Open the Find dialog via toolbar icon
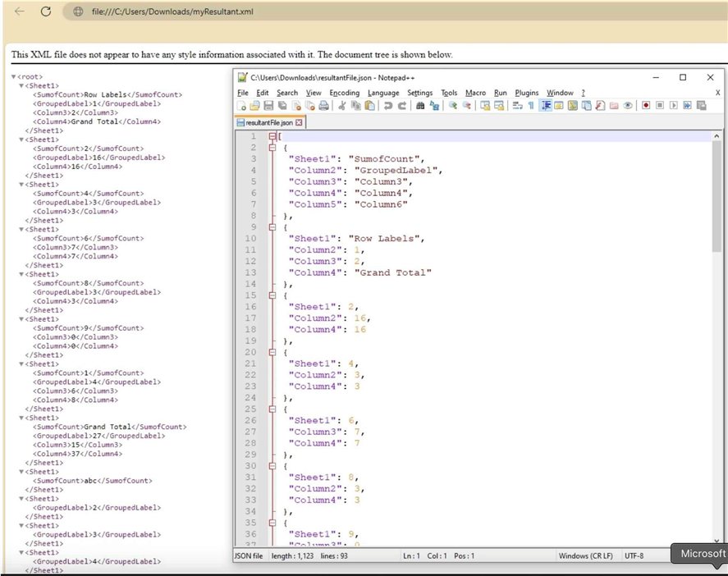 tap(420, 107)
